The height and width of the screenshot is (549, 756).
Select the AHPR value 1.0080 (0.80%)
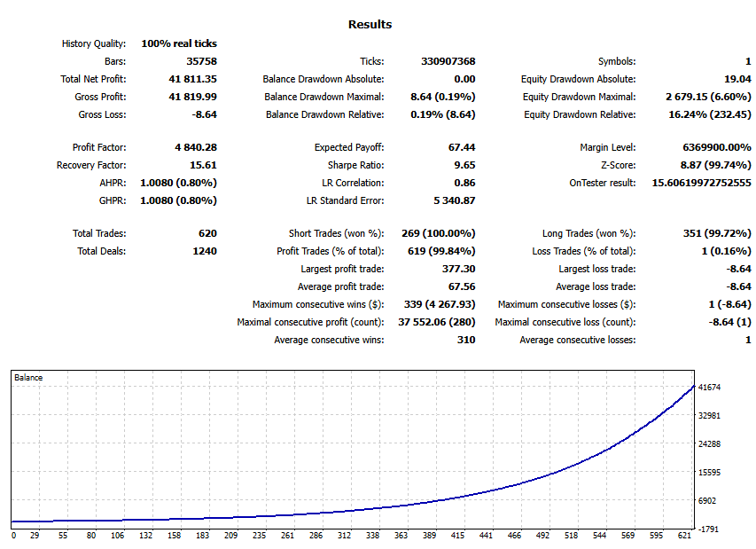click(x=178, y=183)
